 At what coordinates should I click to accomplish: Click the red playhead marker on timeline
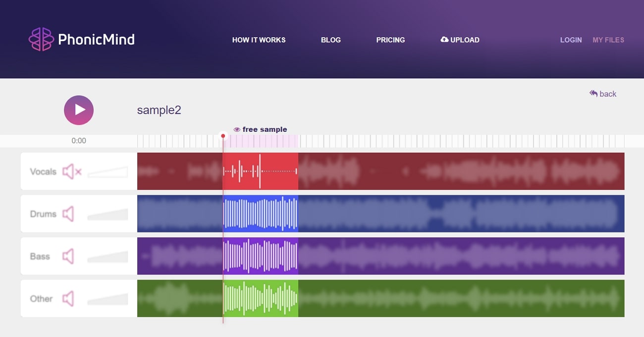[223, 136]
